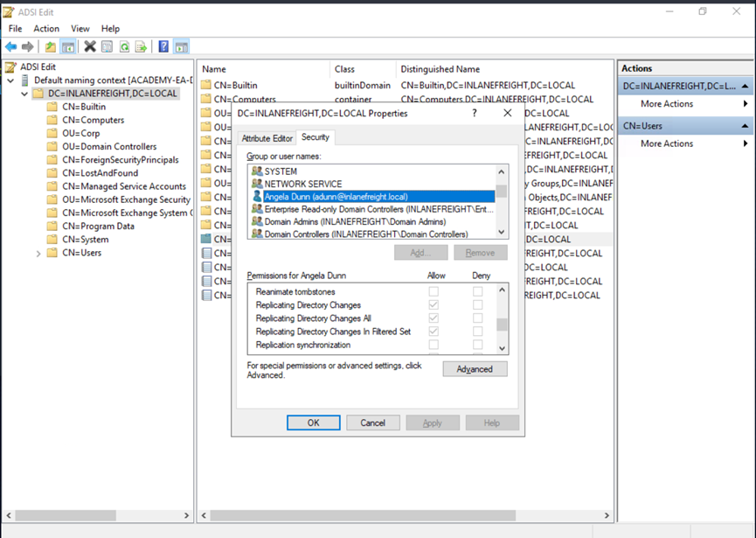Click the Apply button
Viewport: 756px width, 538px height.
(433, 423)
